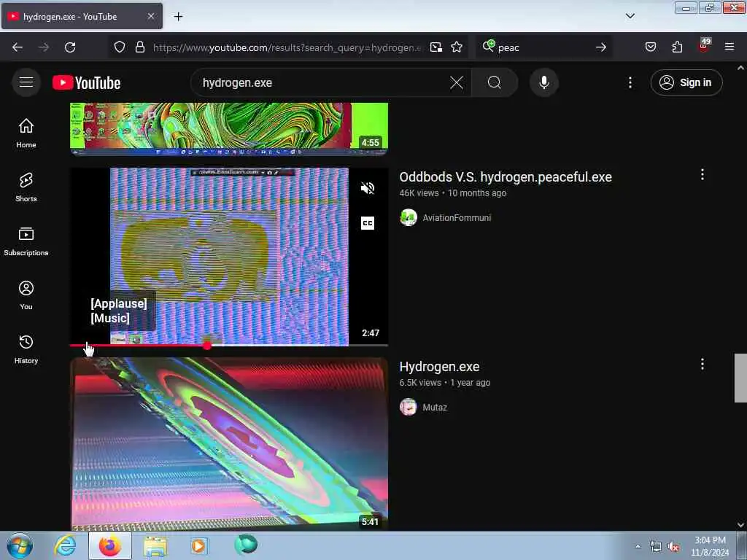Open the Extensions puzzle icon

pos(677,47)
